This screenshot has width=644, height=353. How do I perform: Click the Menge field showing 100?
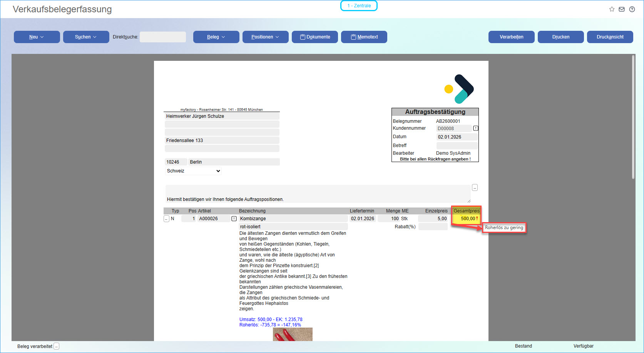(389, 219)
